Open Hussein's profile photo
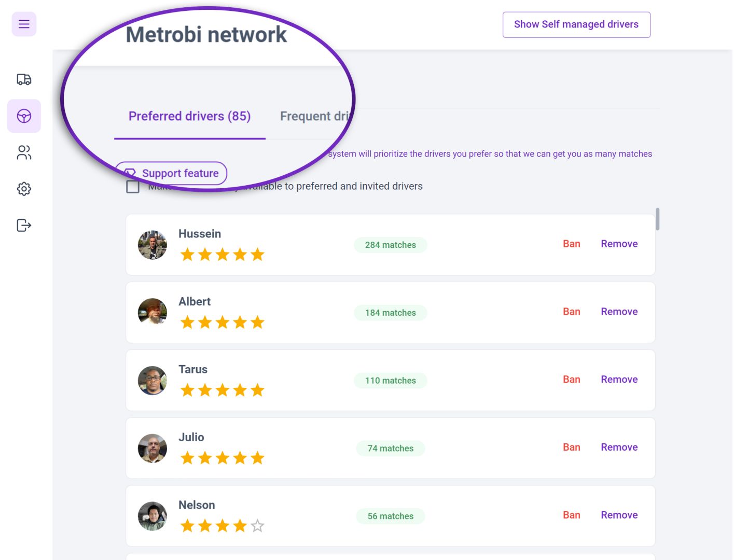This screenshot has height=560, width=747. click(152, 245)
